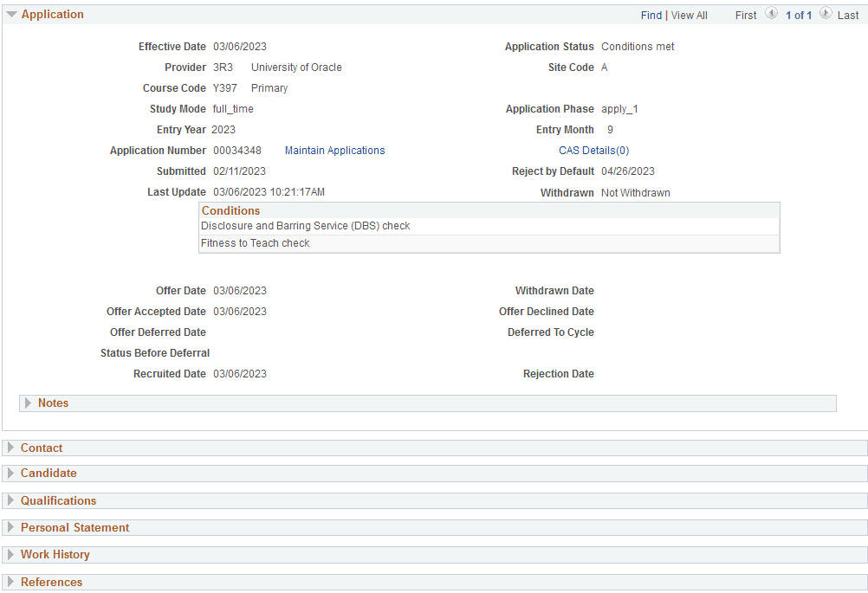The width and height of the screenshot is (868, 593).
Task: Select Application Phase value apply_1
Action: point(619,109)
